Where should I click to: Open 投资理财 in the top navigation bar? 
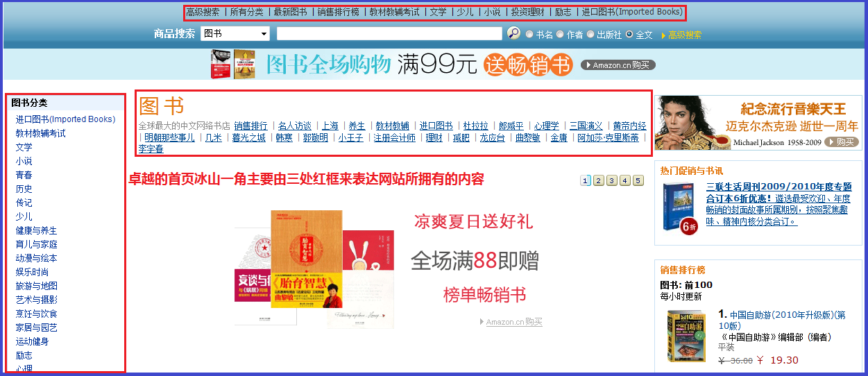click(527, 12)
